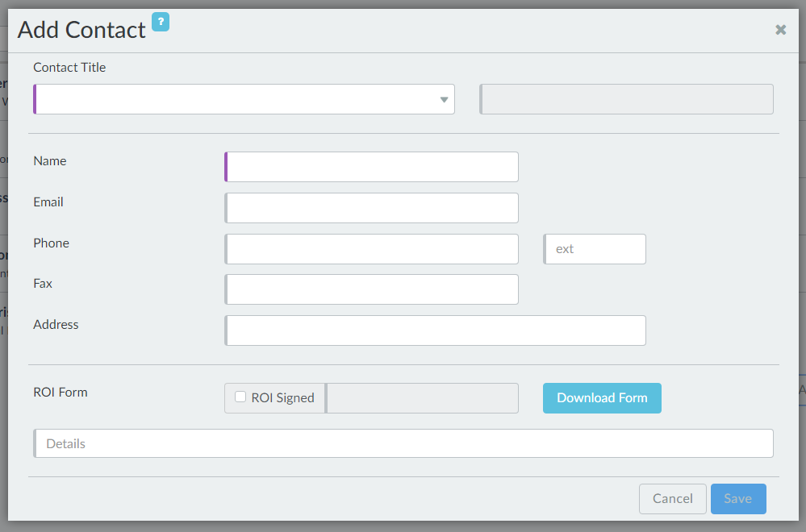Click the phone ext field
Image resolution: width=806 pixels, height=532 pixels.
tap(595, 249)
